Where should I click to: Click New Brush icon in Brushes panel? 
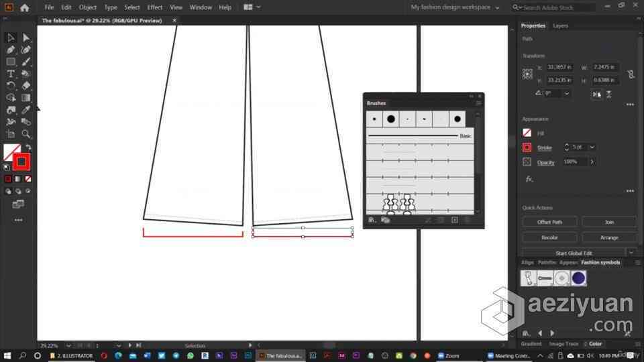click(x=455, y=220)
